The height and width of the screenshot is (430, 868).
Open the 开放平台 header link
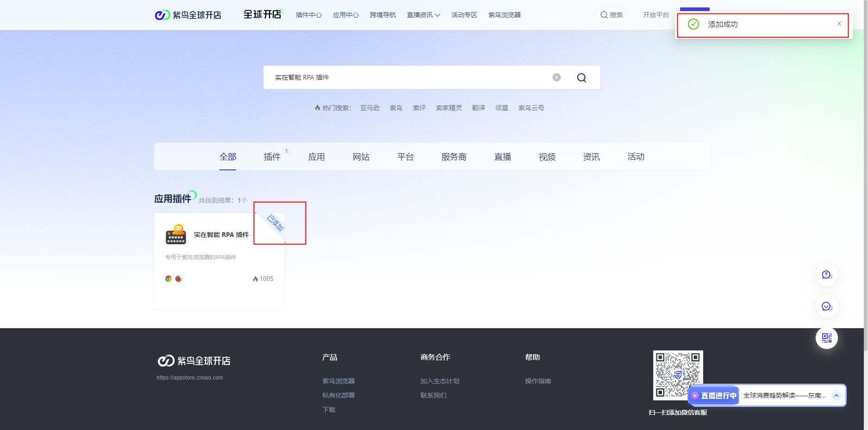656,15
